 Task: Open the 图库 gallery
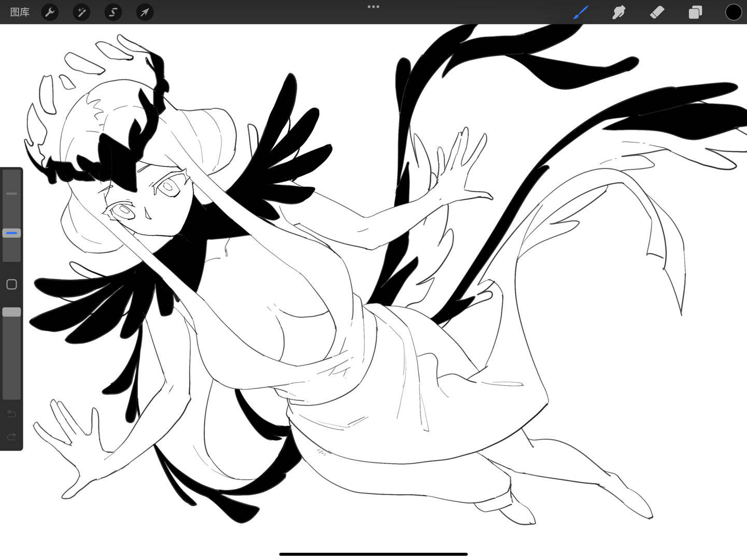[20, 12]
